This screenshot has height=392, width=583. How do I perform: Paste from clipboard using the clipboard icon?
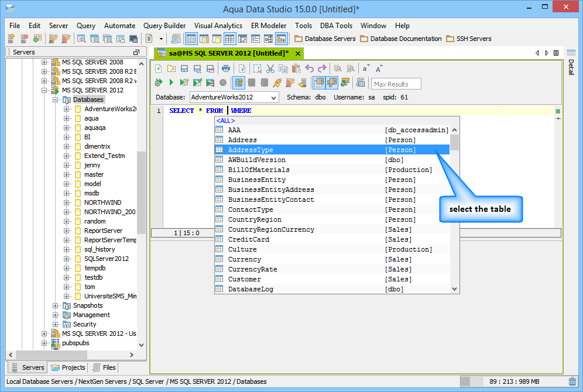pyautogui.click(x=296, y=68)
